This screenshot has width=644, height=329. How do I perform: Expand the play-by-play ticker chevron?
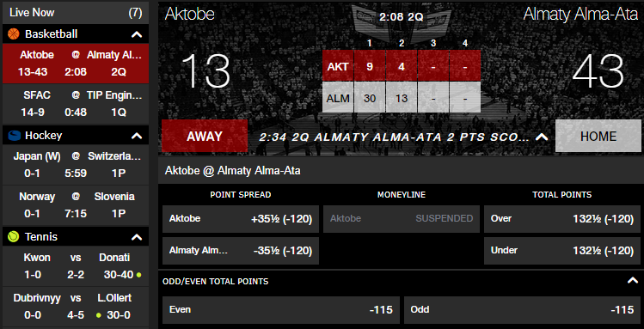542,137
